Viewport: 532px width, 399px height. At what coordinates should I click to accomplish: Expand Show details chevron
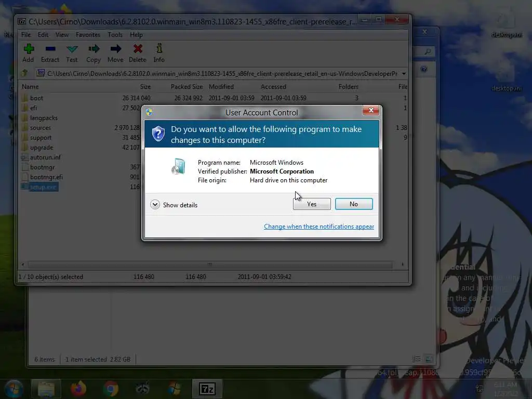155,205
